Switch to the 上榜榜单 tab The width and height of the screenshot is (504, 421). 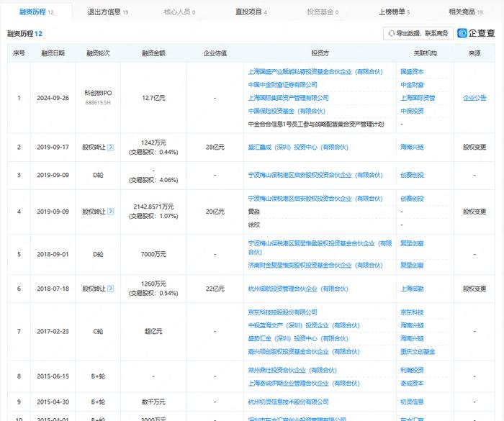pos(394,12)
